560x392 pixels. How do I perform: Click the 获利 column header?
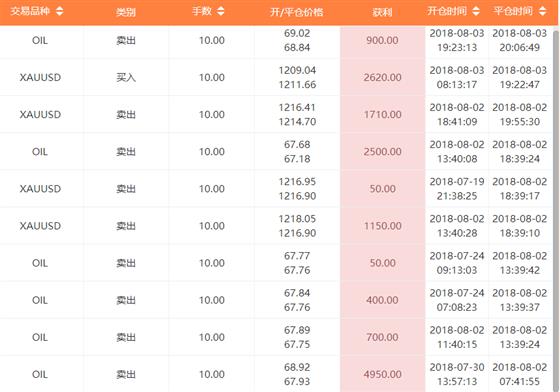(382, 12)
